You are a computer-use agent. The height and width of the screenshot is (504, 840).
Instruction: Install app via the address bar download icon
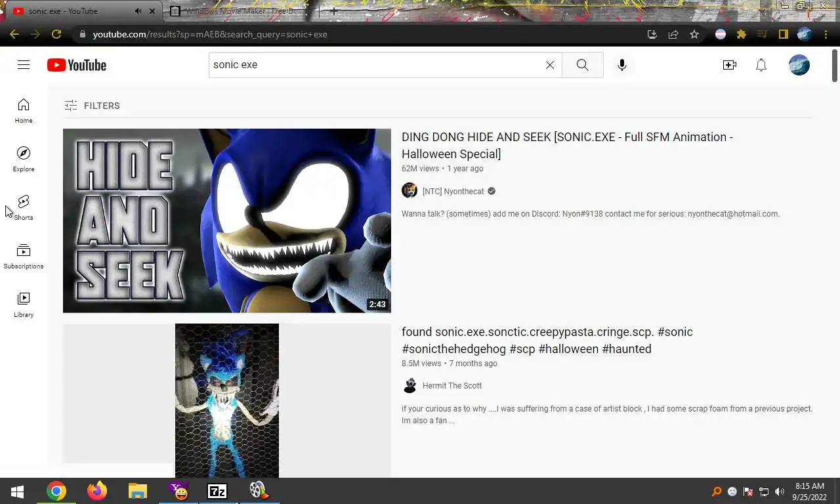(652, 34)
